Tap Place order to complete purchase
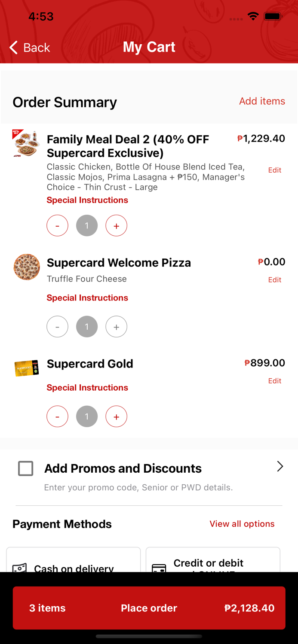 tap(149, 608)
